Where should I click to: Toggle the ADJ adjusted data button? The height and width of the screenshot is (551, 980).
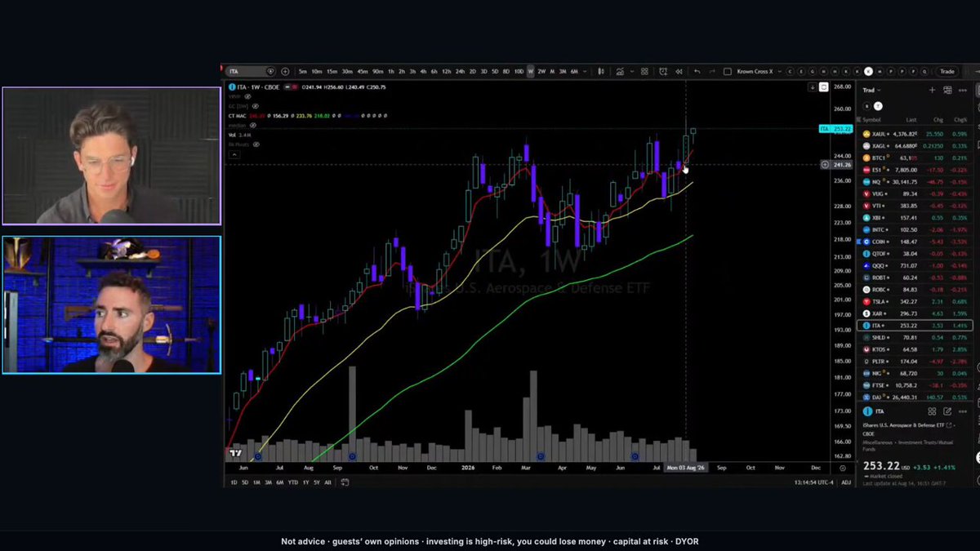click(846, 482)
